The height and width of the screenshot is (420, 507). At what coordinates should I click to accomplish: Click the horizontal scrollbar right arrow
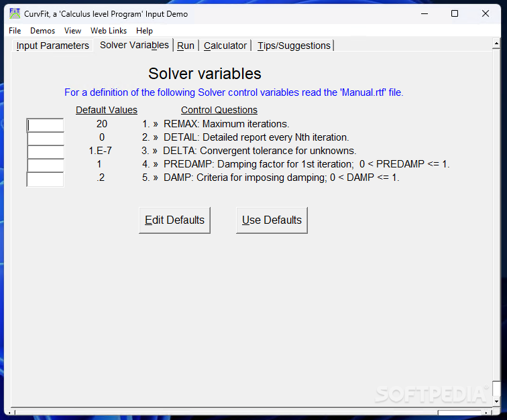[486, 413]
